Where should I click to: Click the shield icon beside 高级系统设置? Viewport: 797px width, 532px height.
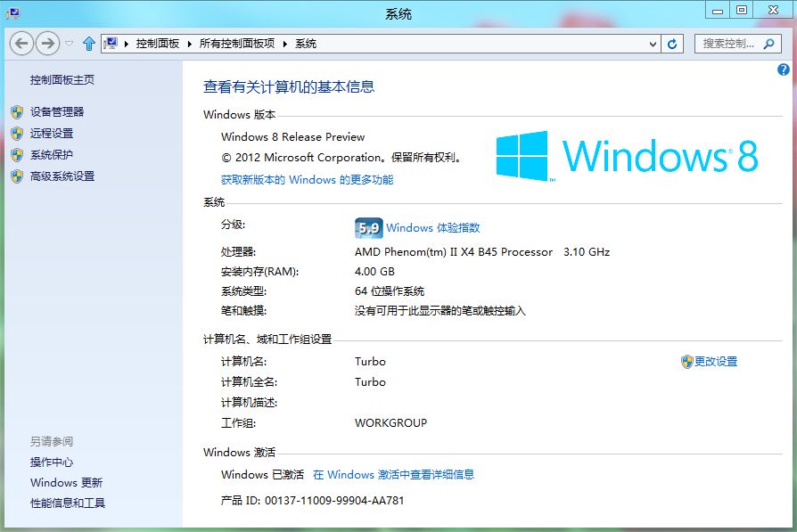[17, 176]
